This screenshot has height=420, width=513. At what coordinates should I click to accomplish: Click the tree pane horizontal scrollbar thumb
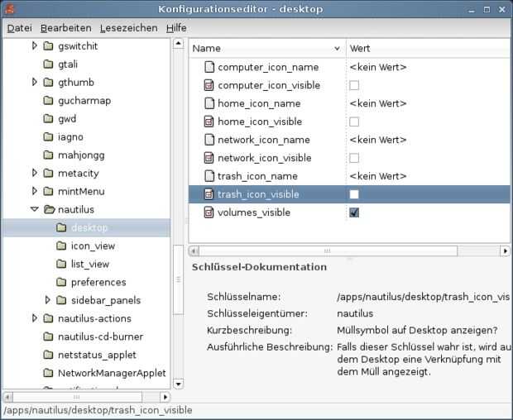tap(77, 397)
